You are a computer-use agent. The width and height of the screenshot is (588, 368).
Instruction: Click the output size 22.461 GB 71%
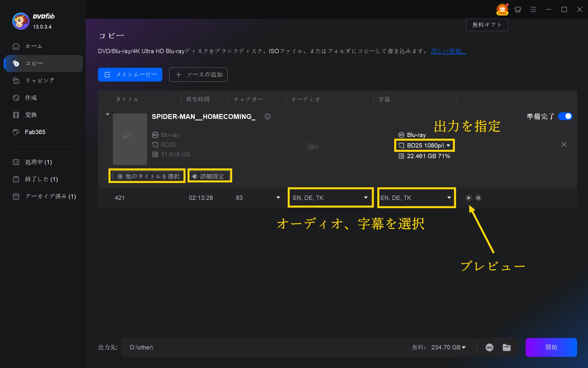[428, 156]
